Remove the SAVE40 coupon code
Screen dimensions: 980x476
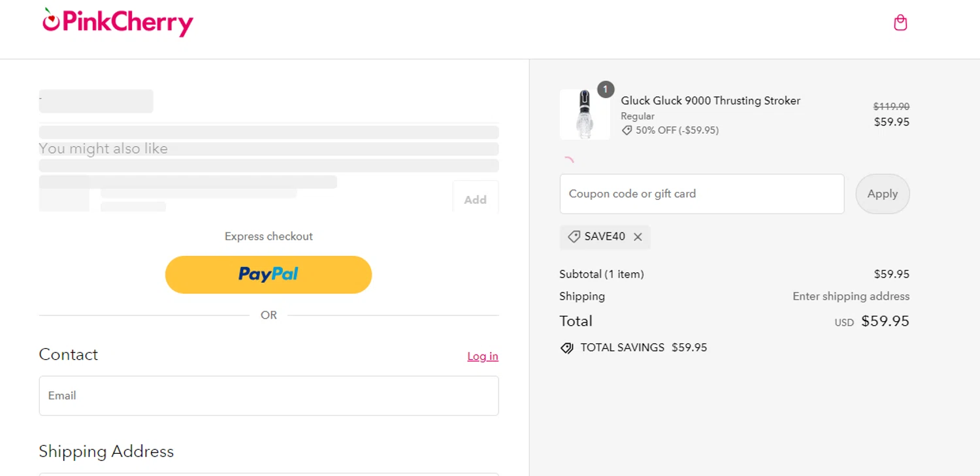coord(638,237)
